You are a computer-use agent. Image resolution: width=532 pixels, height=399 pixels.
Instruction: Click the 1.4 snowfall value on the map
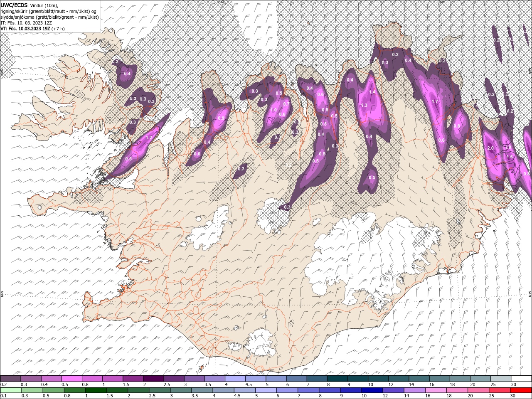[372, 92]
